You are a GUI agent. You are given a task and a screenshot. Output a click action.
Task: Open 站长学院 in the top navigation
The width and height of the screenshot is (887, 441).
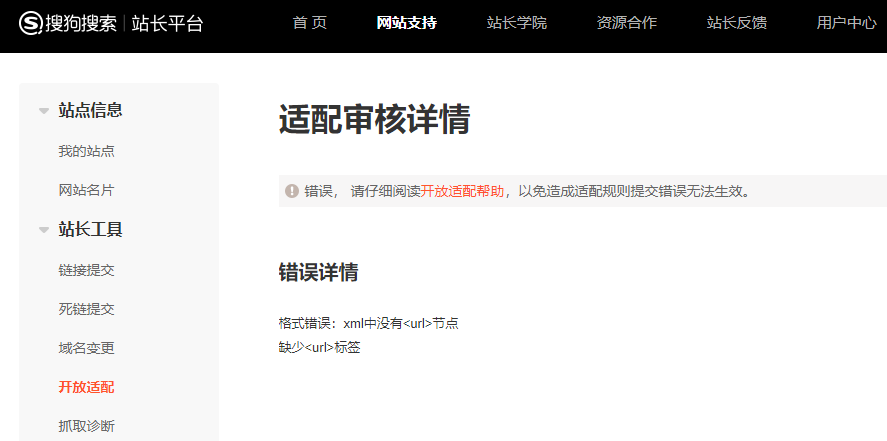(516, 23)
